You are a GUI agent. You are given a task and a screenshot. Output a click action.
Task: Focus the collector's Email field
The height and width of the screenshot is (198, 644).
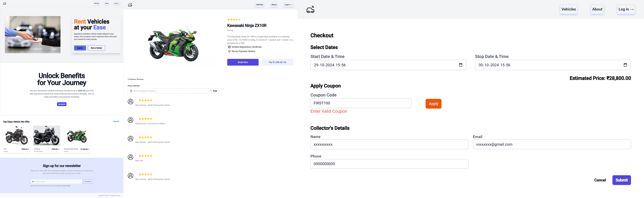[552, 144]
